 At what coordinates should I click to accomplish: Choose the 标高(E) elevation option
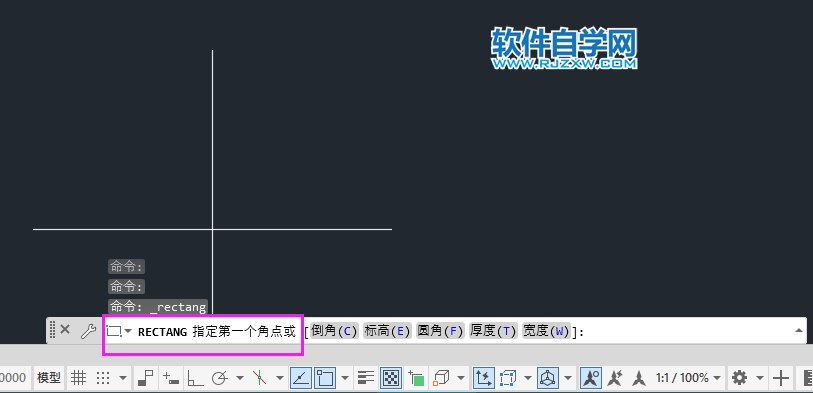coord(387,331)
